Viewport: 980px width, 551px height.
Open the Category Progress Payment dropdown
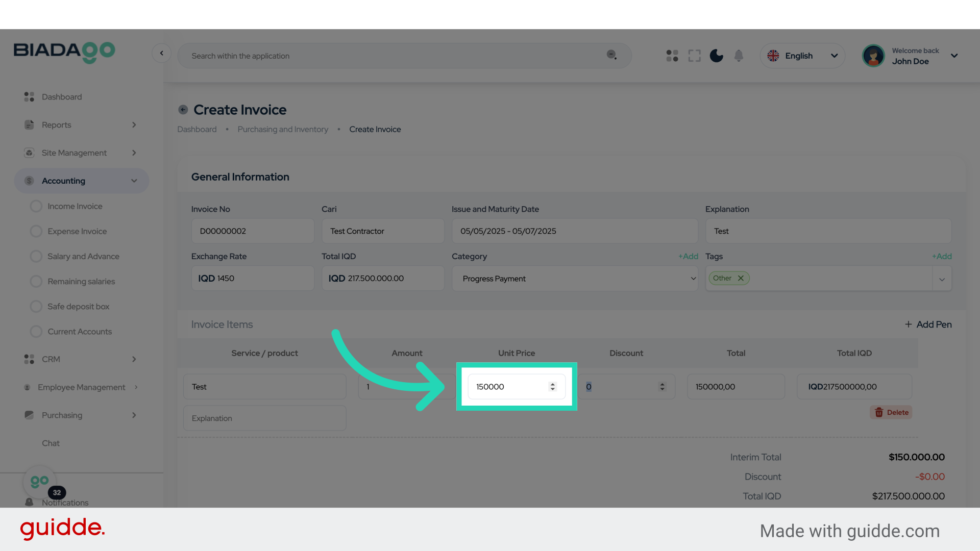click(x=574, y=279)
